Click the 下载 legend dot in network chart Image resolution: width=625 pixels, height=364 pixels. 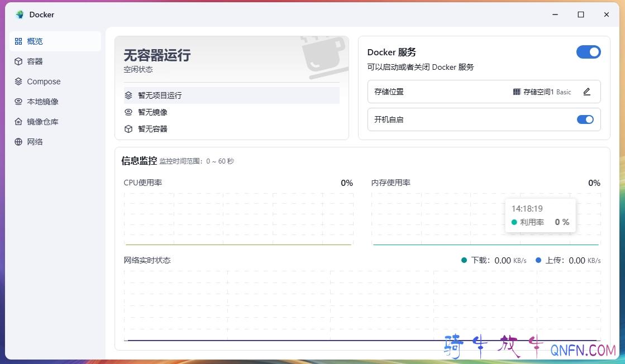point(464,260)
